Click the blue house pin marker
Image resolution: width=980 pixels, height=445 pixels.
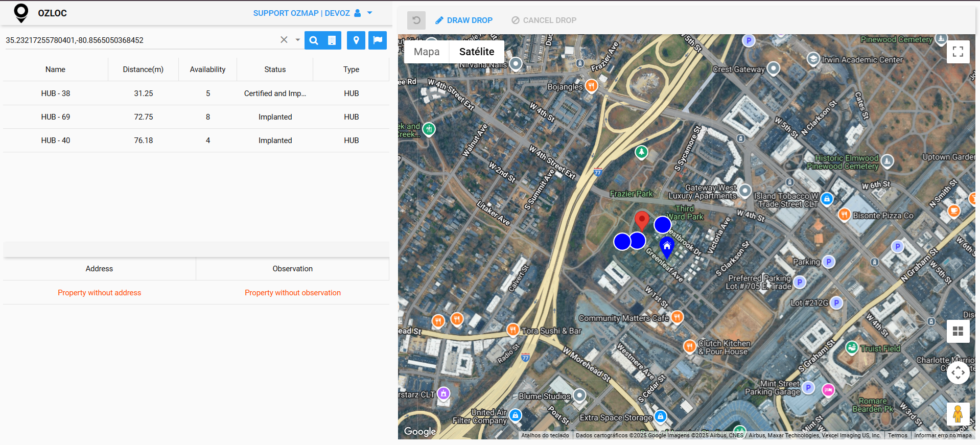pos(667,247)
